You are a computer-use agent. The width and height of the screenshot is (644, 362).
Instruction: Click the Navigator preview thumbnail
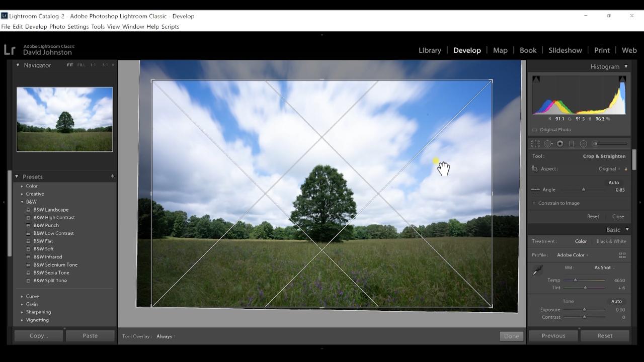pos(64,119)
